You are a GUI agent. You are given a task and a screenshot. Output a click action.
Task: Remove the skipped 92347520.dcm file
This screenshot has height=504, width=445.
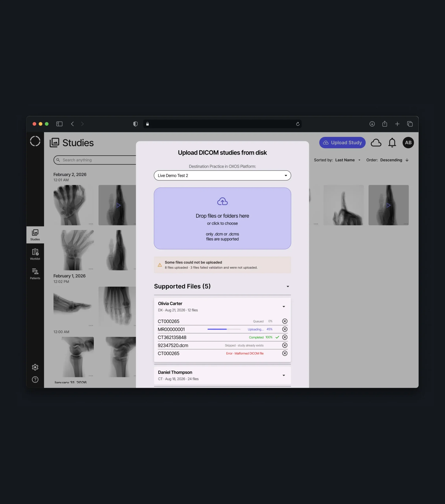285,345
